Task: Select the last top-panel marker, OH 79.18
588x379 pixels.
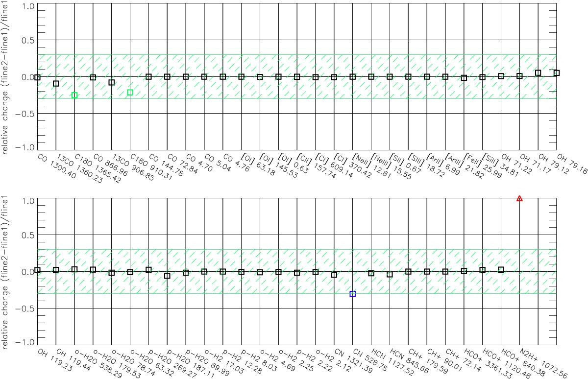Action: click(x=556, y=72)
